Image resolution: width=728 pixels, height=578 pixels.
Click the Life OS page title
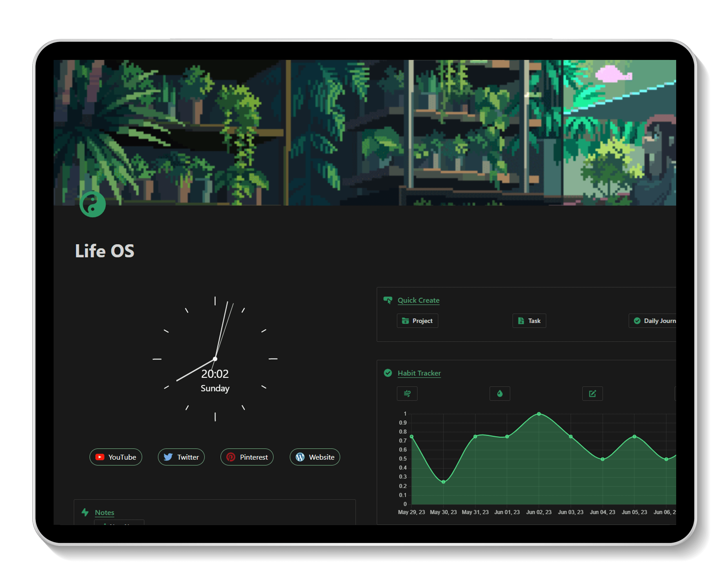tap(105, 251)
